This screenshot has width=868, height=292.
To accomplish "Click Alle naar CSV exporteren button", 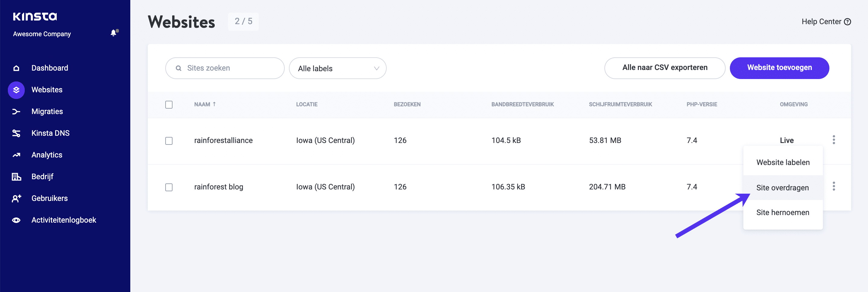I will point(664,68).
